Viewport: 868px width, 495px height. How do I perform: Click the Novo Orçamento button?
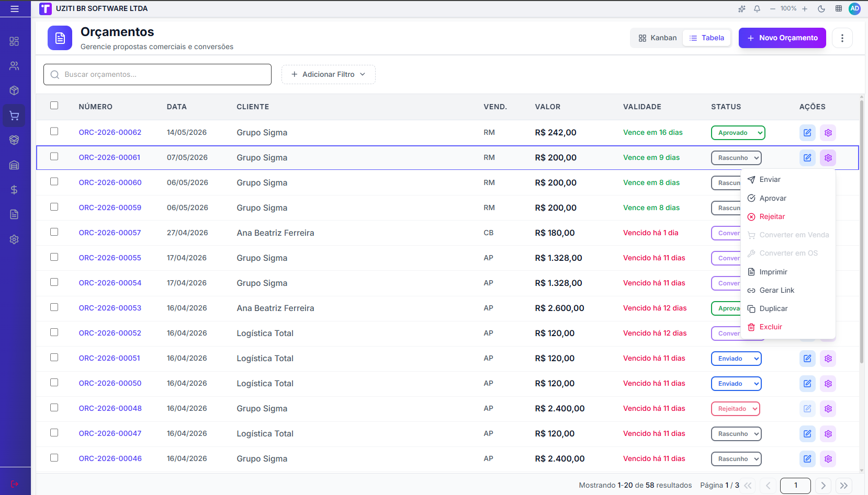click(782, 38)
